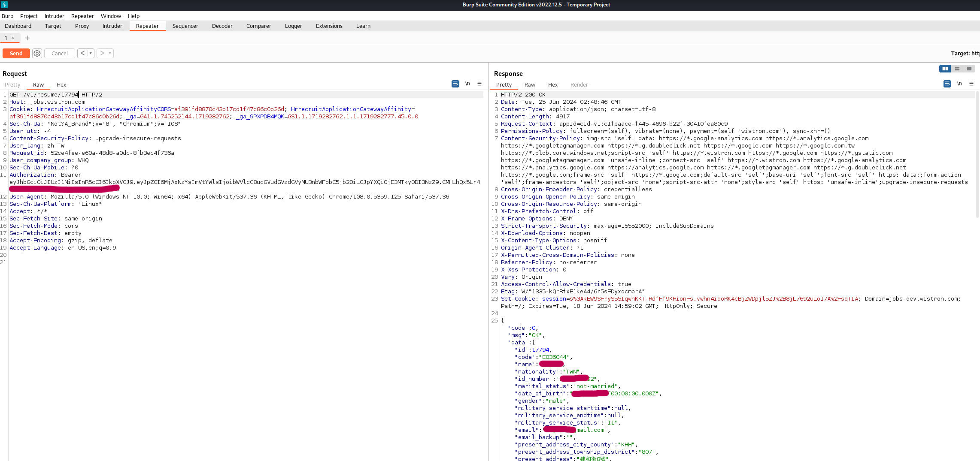Viewport: 980px width, 461px height.
Task: Click the Burp Suite logo icon
Action: (x=4, y=5)
